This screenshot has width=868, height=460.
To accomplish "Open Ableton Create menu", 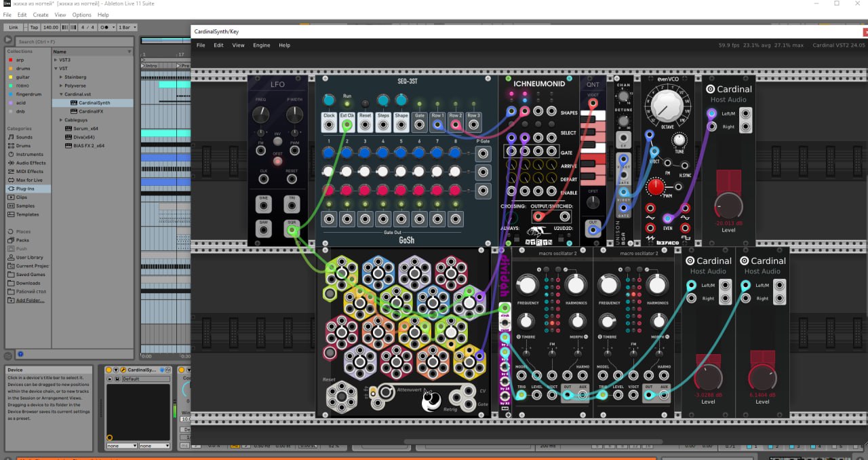I will tap(41, 15).
